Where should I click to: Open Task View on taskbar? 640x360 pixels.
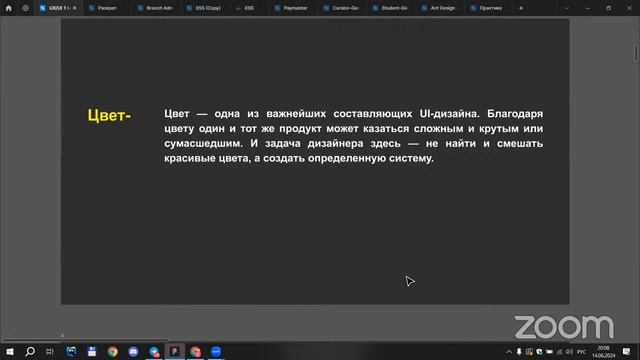tap(50, 351)
